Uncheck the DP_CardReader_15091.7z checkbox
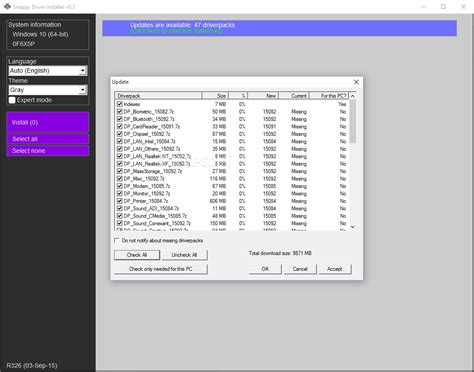474x372 pixels. [x=120, y=126]
